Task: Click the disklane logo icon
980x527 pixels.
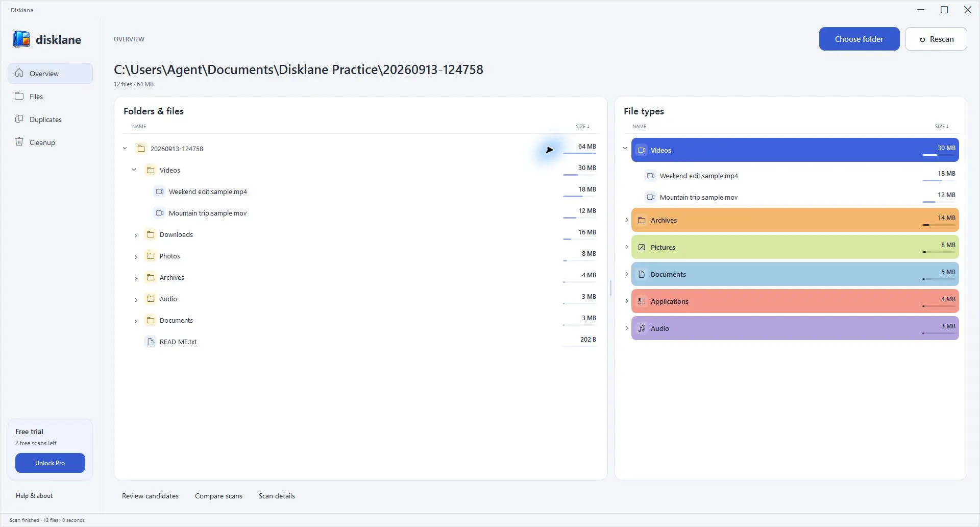Action: point(21,39)
